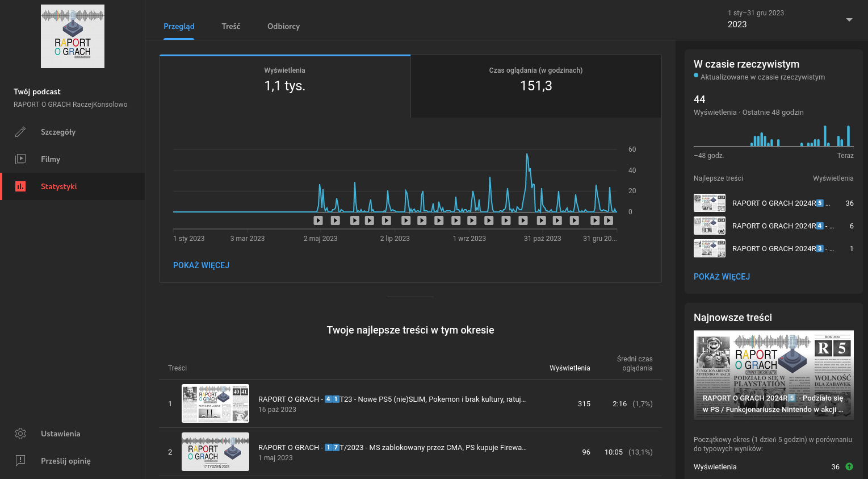Select the Przegląd tab
This screenshot has width=868, height=479.
tap(179, 26)
